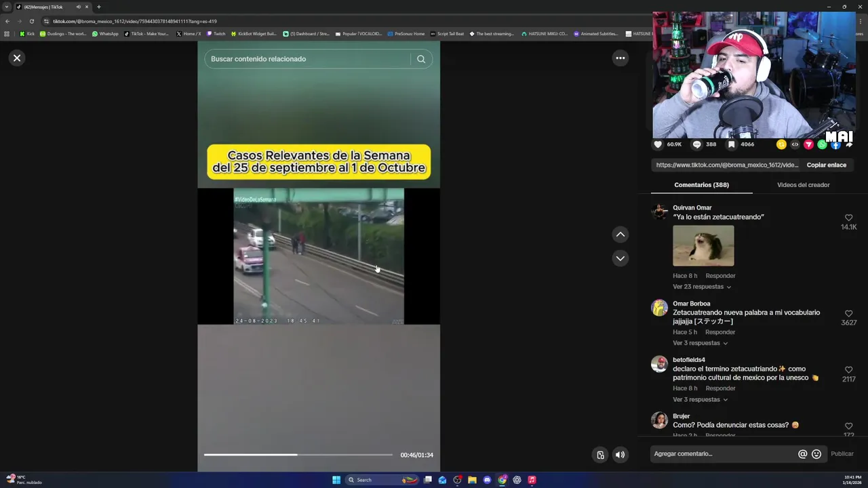
Task: Toggle auto-scroll icon beside speaker
Action: point(600,455)
